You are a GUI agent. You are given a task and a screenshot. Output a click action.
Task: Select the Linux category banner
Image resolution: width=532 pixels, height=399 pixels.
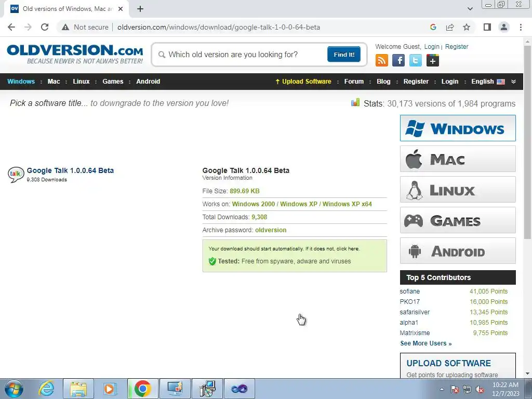tap(458, 189)
